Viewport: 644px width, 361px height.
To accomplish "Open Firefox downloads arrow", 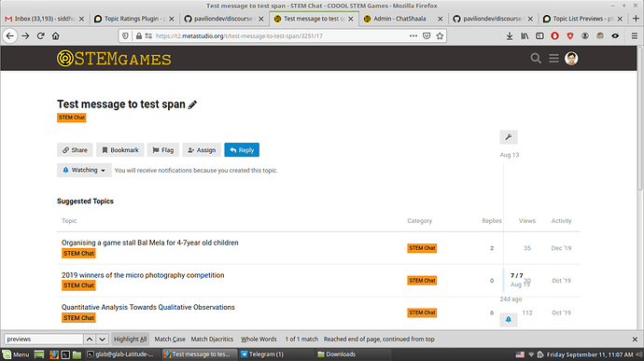I will [510, 36].
